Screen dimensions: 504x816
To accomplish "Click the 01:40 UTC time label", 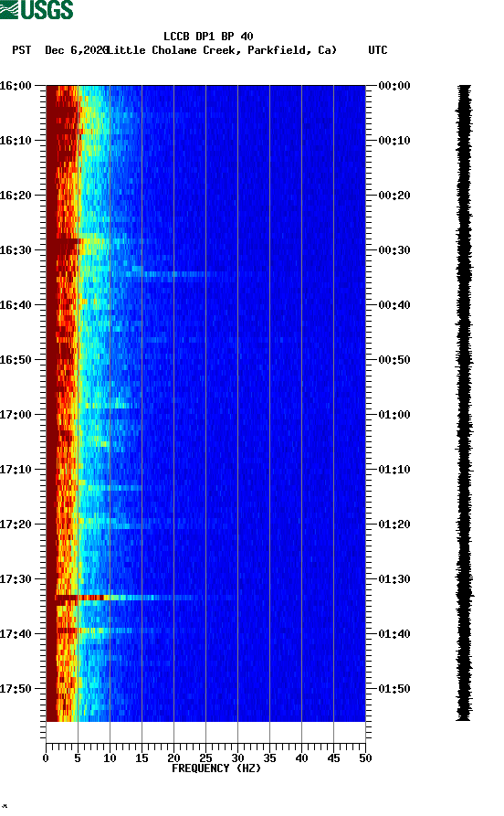I will [394, 634].
